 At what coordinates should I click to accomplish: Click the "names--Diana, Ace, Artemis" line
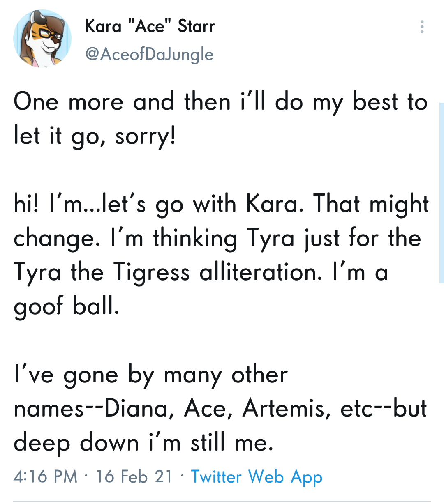click(x=220, y=409)
